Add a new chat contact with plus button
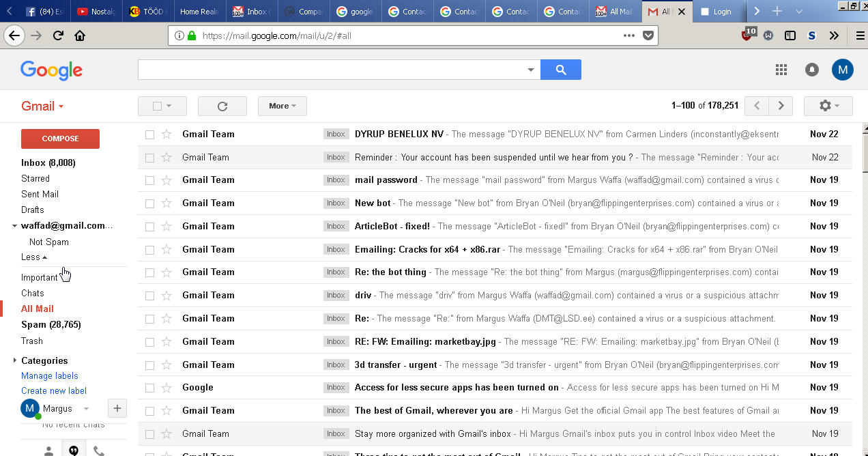 pyautogui.click(x=117, y=408)
